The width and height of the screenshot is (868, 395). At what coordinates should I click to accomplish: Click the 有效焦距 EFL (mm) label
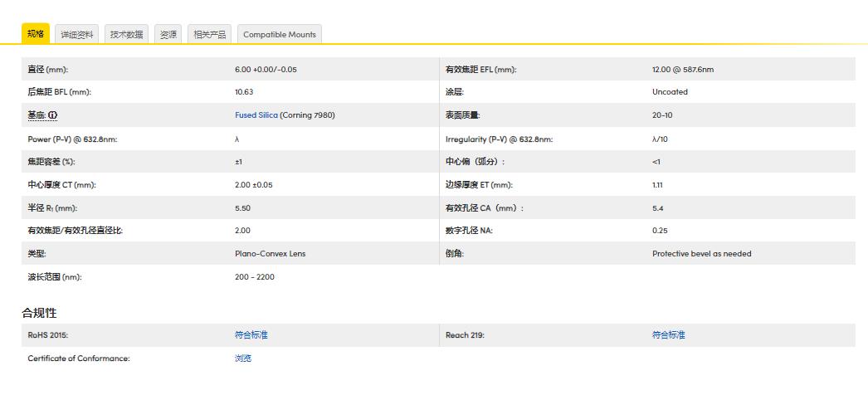tap(481, 70)
